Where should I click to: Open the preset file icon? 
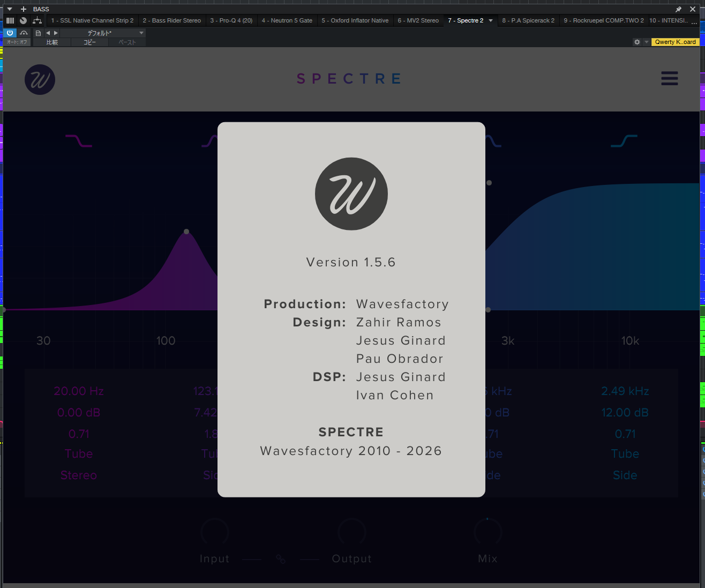tap(38, 33)
